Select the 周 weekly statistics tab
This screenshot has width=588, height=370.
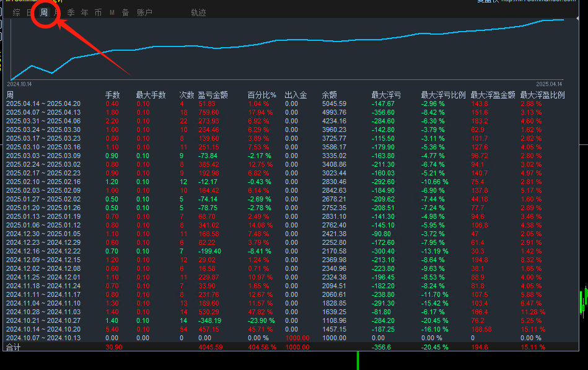(x=44, y=12)
